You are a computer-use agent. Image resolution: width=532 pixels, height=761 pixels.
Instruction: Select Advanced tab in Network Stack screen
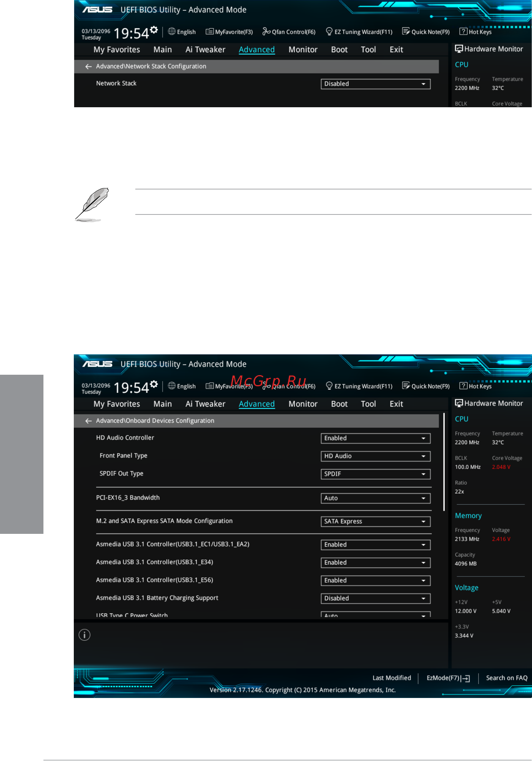point(257,50)
